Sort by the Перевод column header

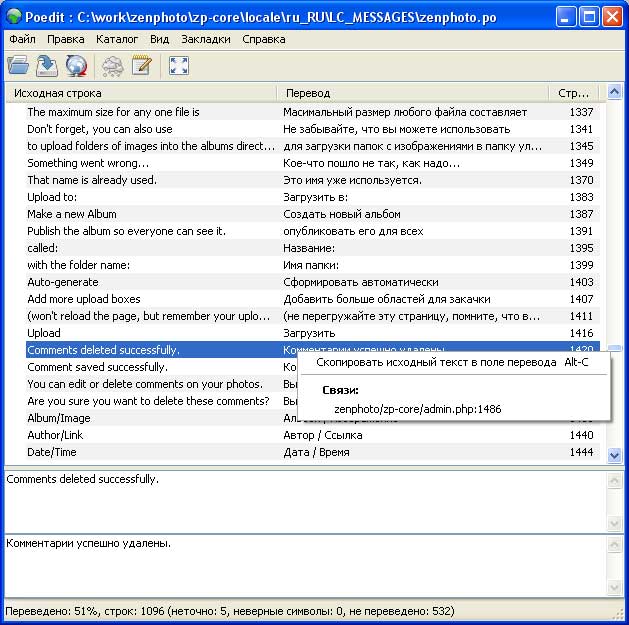click(x=412, y=93)
